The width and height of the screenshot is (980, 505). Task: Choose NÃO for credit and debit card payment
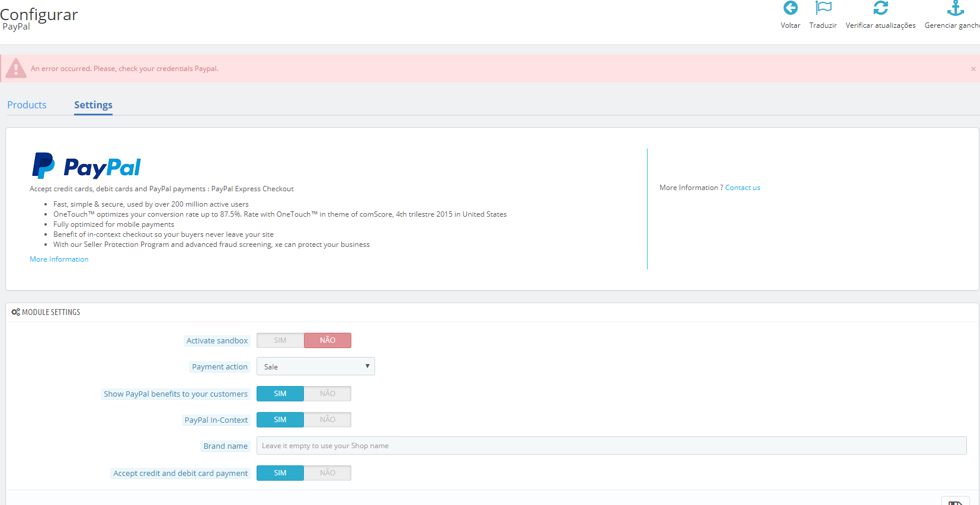(x=328, y=473)
